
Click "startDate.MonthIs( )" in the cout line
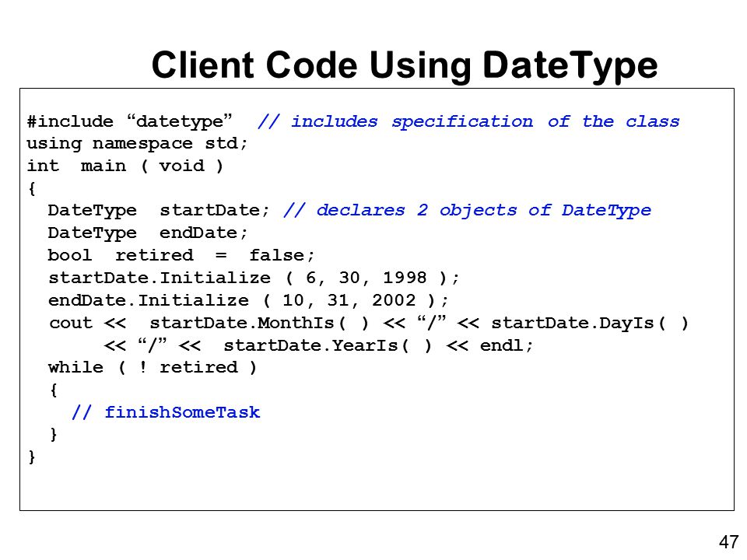(259, 324)
